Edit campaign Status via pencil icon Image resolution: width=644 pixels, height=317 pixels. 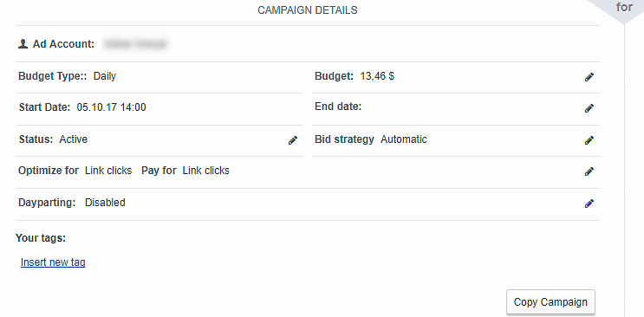[x=292, y=140]
